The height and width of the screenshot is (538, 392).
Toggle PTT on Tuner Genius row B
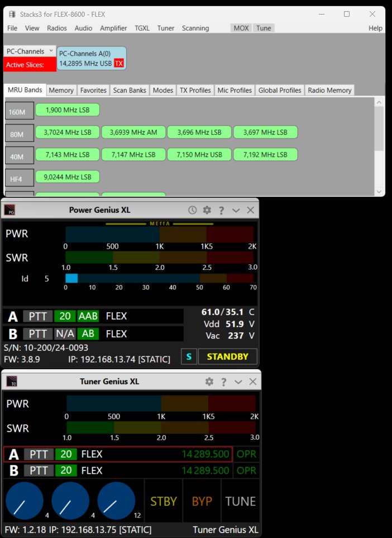(x=39, y=470)
